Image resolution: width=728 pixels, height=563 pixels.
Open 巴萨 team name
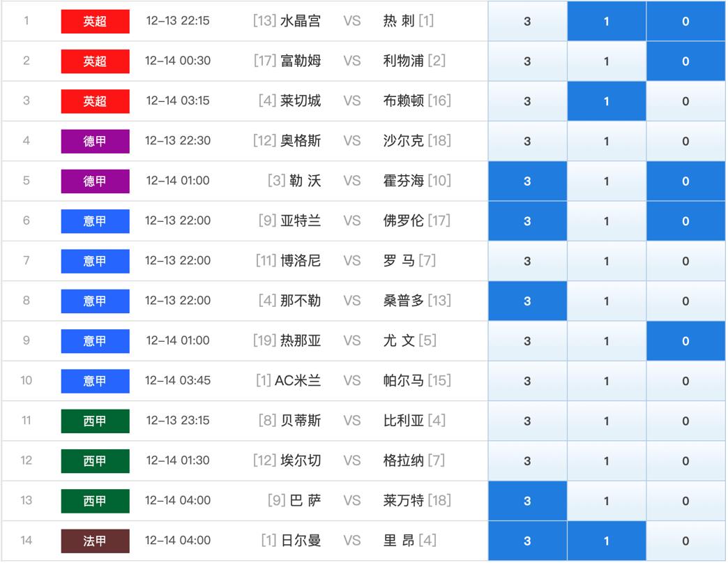(305, 500)
